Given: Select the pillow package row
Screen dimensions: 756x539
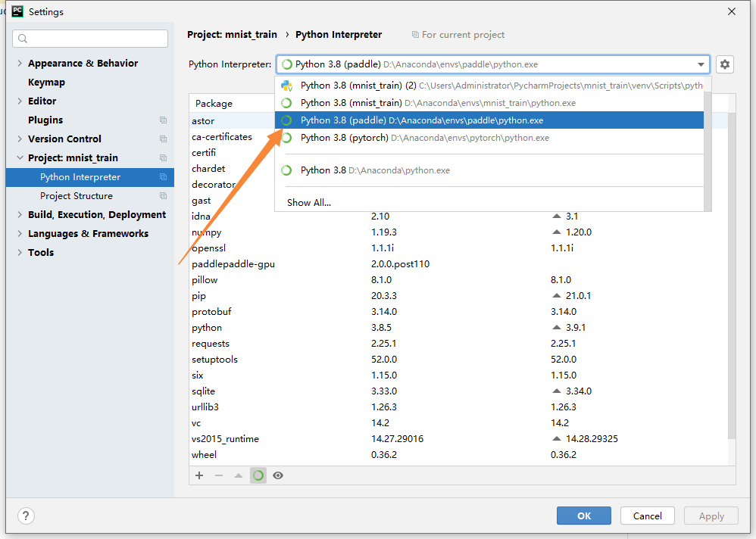Looking at the screenshot, I should [458, 280].
